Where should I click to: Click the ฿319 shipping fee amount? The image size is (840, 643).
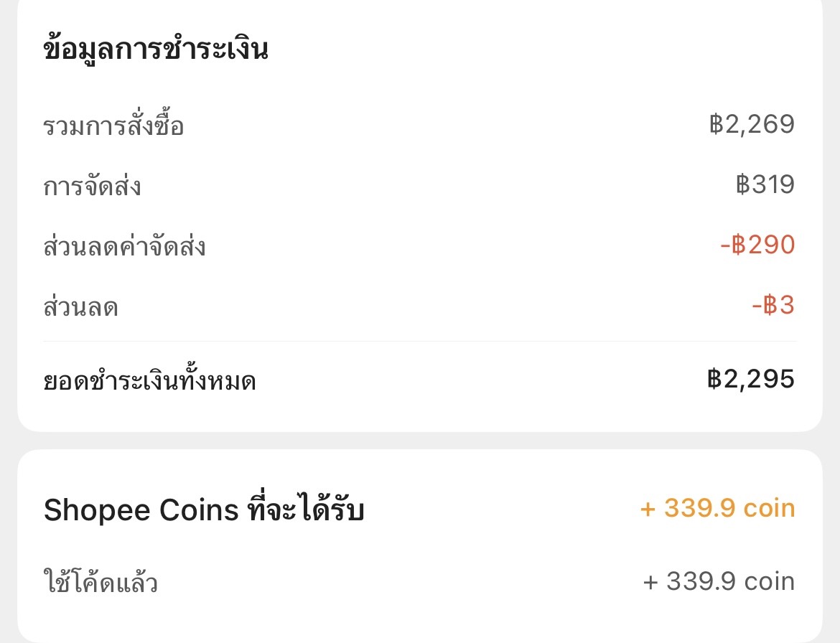click(765, 185)
